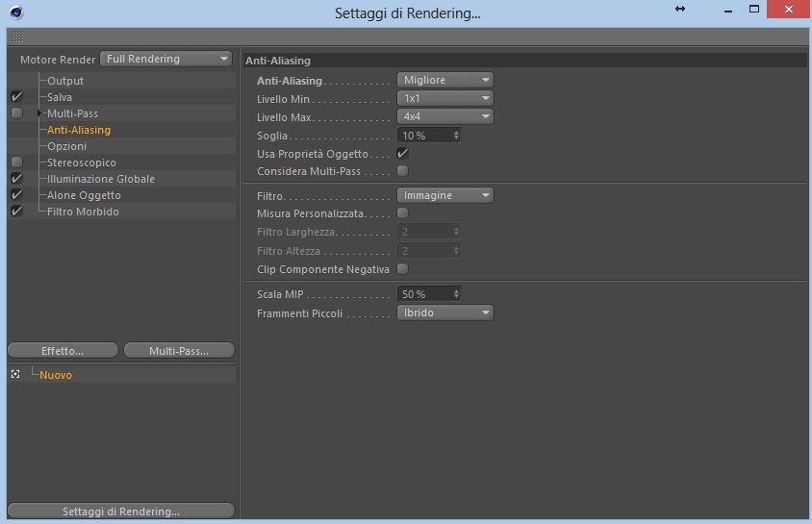The height and width of the screenshot is (524, 812).
Task: Open the Anti-Aliasing Migliore dropdown
Action: tap(444, 80)
